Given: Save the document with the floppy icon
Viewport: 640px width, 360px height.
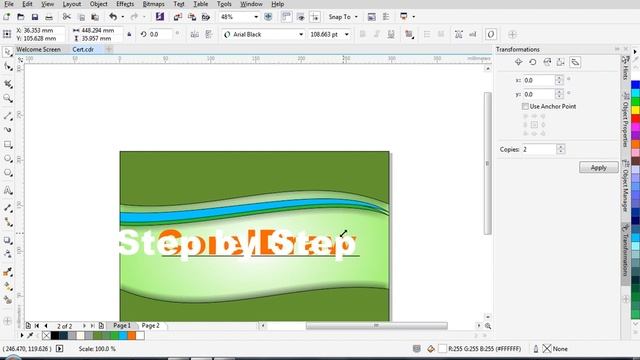Looking at the screenshot, I should 35,17.
